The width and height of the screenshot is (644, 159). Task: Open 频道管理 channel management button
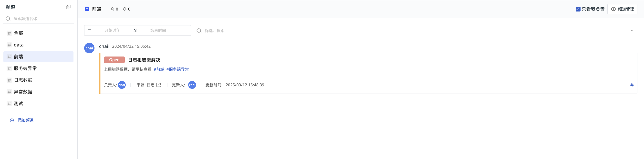pos(622,9)
